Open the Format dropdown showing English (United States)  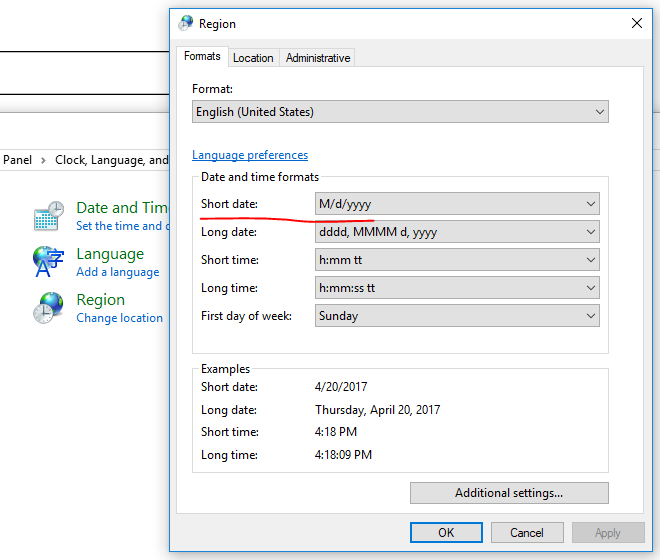[400, 112]
